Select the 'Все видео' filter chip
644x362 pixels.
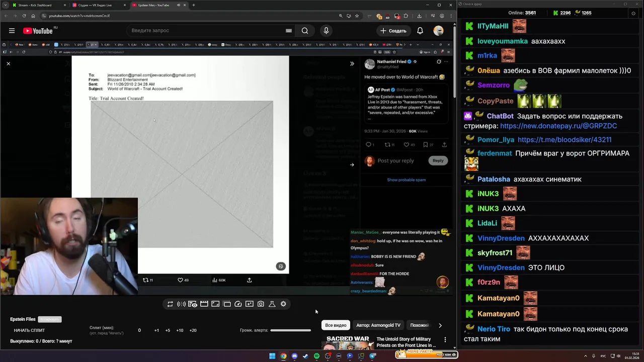point(336,325)
